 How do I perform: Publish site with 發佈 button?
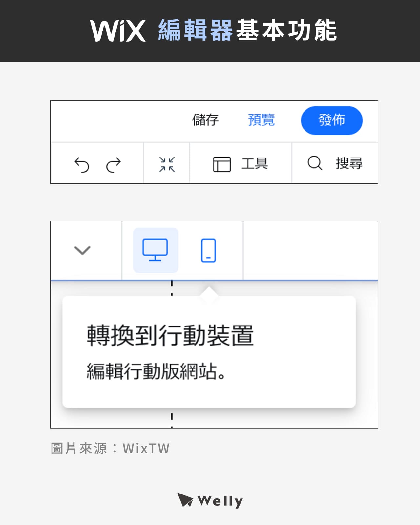(x=332, y=120)
